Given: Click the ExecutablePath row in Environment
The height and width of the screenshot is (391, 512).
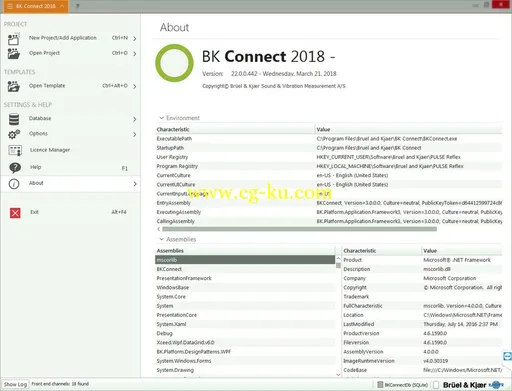Looking at the screenshot, I should [x=329, y=138].
